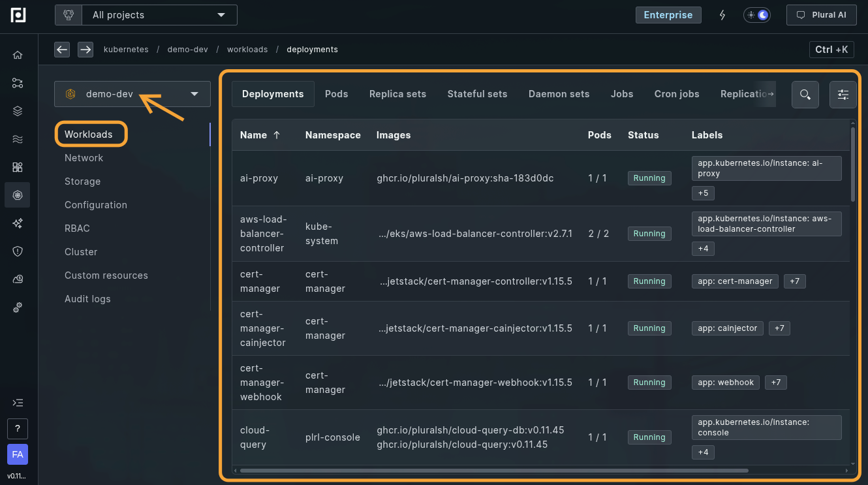Toggle the light/dark theme switch
The width and height of the screenshot is (868, 485).
[x=756, y=15]
